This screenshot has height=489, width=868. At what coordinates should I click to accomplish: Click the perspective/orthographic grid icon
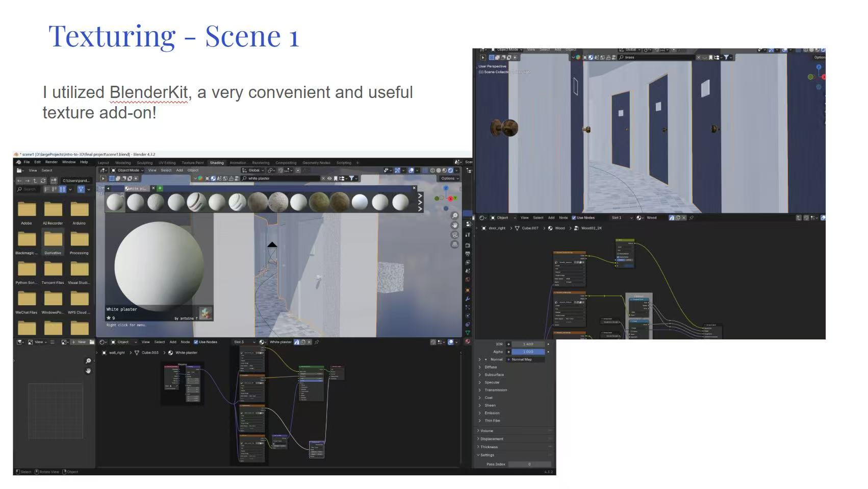pyautogui.click(x=454, y=244)
